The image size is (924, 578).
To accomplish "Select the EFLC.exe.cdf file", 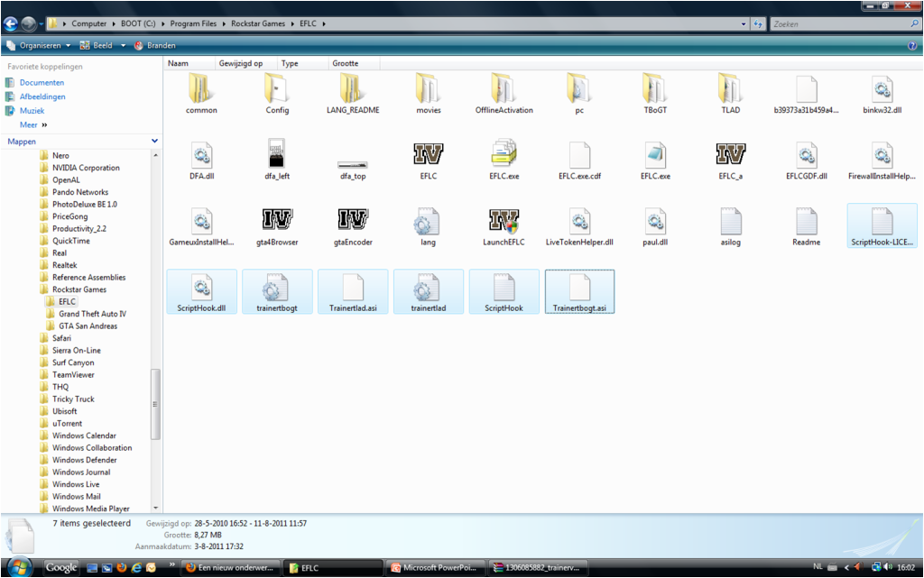I will 579,161.
